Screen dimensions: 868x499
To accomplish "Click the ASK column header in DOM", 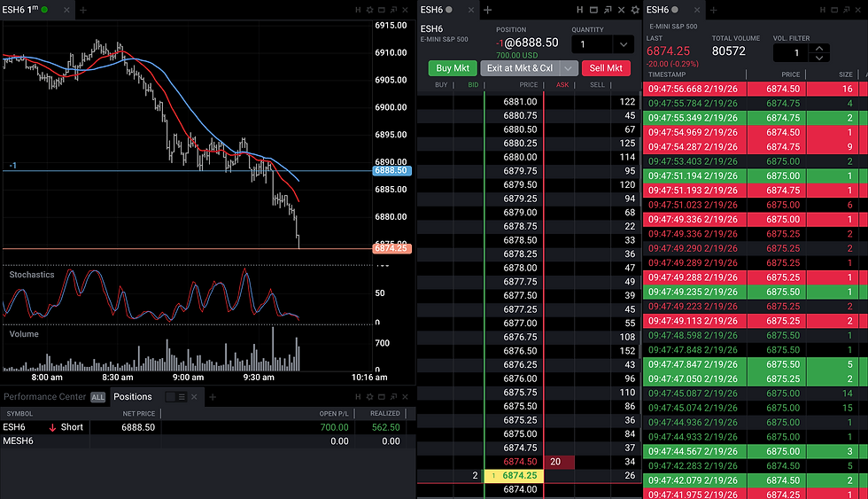I will click(562, 85).
